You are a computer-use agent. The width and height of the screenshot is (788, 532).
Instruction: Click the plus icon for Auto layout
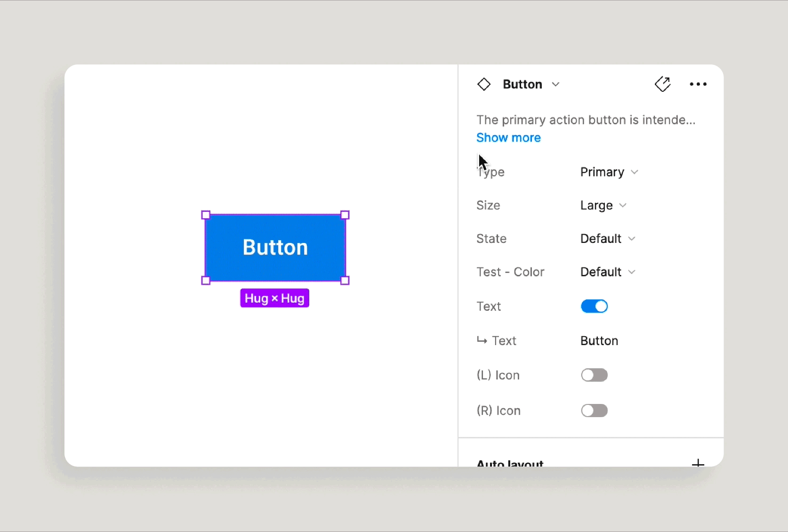(x=698, y=463)
